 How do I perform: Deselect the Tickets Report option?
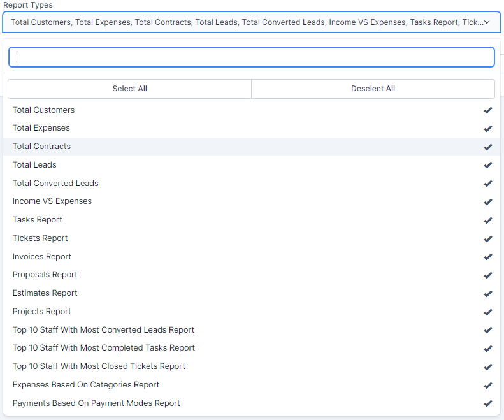tap(40, 238)
